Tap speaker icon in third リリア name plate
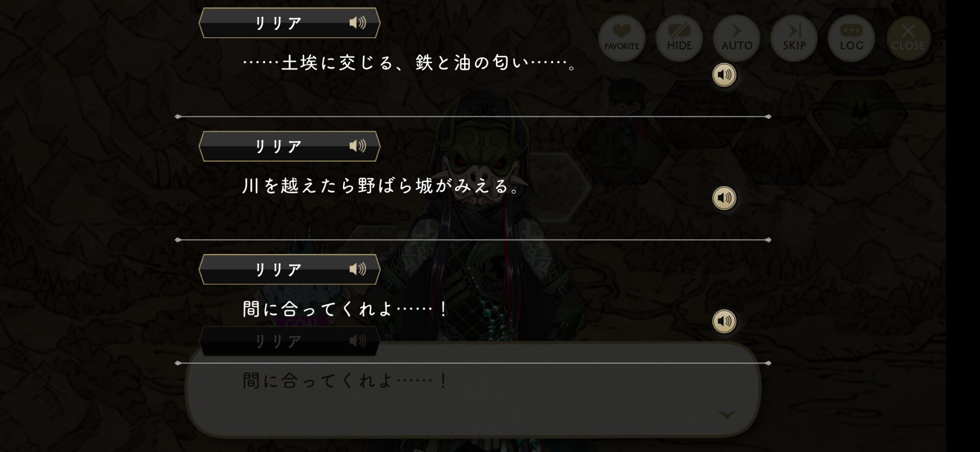The width and height of the screenshot is (980, 452). [x=358, y=269]
